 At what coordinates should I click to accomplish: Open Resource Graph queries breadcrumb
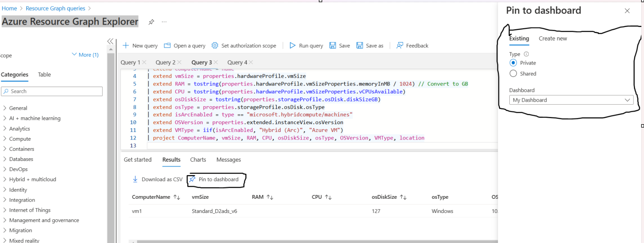(x=56, y=9)
